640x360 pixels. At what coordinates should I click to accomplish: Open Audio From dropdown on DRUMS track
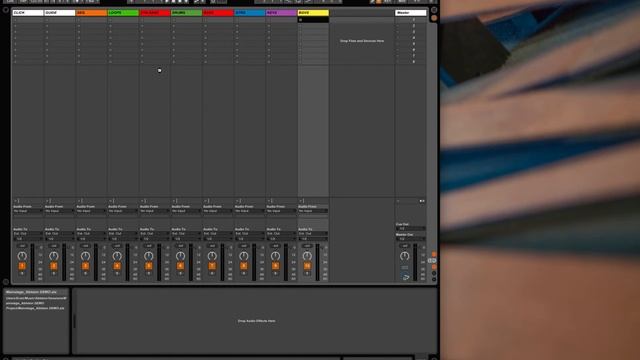(x=186, y=211)
